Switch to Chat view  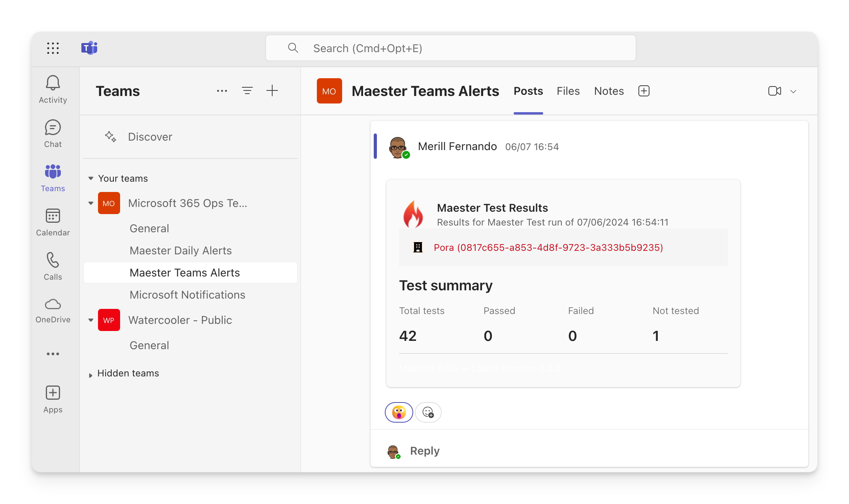(53, 133)
